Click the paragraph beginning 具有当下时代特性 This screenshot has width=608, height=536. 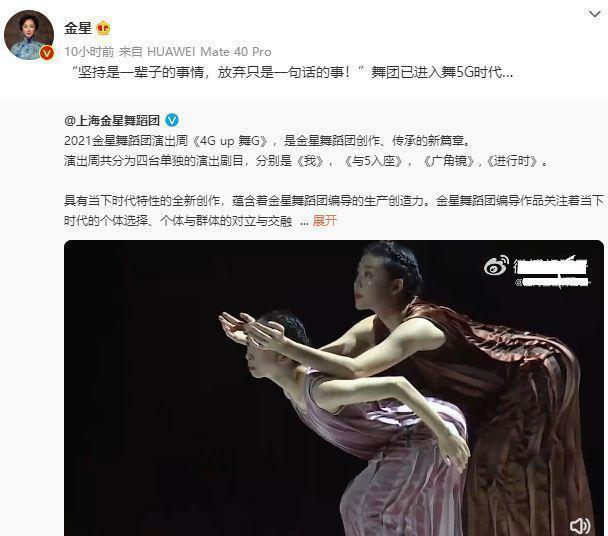tap(334, 211)
